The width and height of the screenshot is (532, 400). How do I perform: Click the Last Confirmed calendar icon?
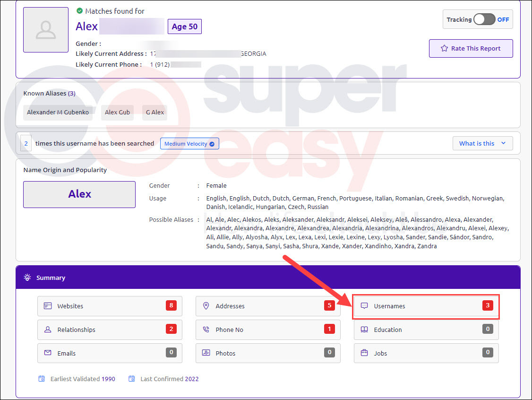click(x=132, y=379)
